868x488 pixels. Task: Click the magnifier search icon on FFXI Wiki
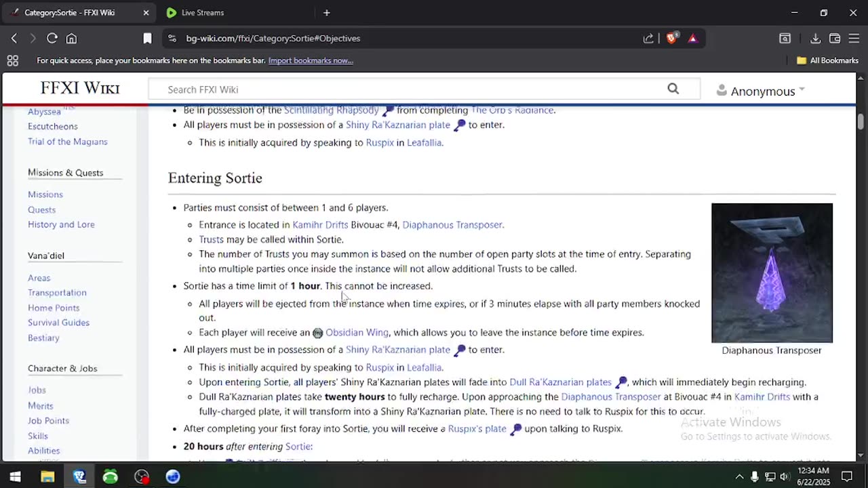click(673, 89)
